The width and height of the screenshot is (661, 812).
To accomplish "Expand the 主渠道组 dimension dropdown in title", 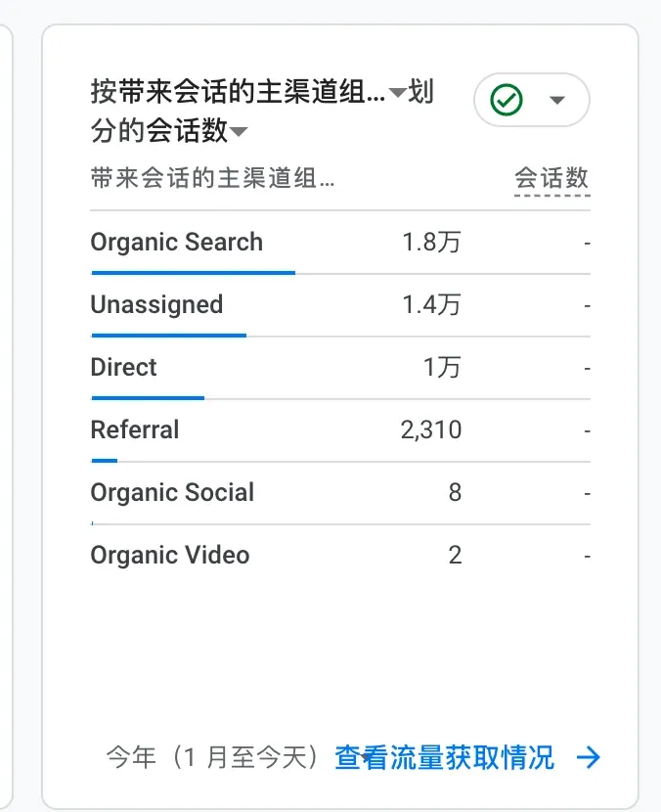I will pos(397,93).
